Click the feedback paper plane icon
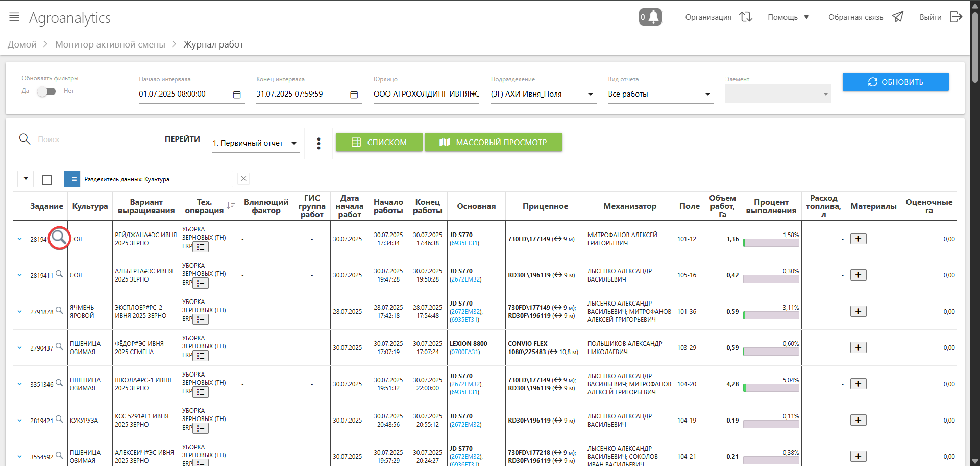Viewport: 980px width, 466px height. (x=897, y=17)
